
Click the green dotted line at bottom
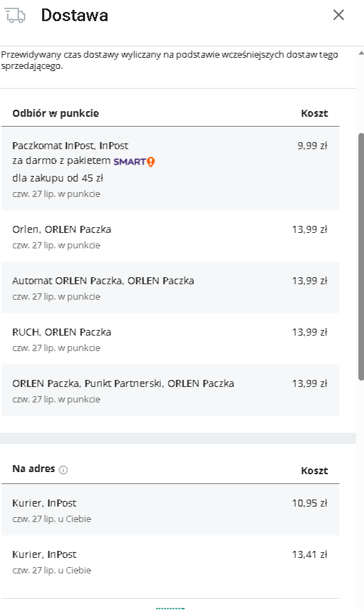point(170,608)
